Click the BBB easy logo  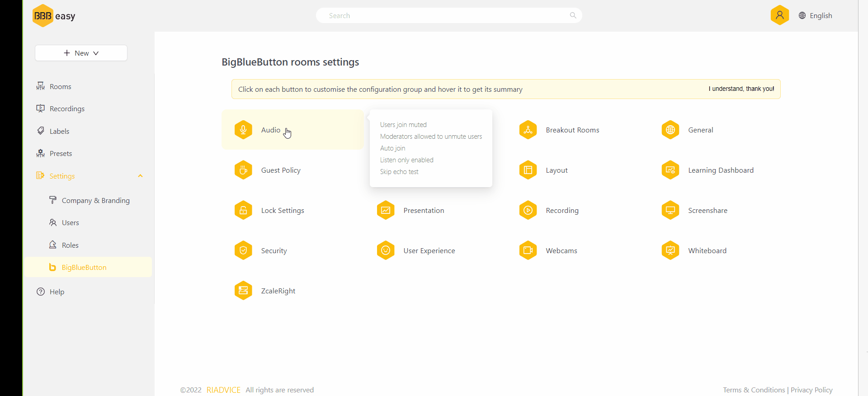coord(54,16)
